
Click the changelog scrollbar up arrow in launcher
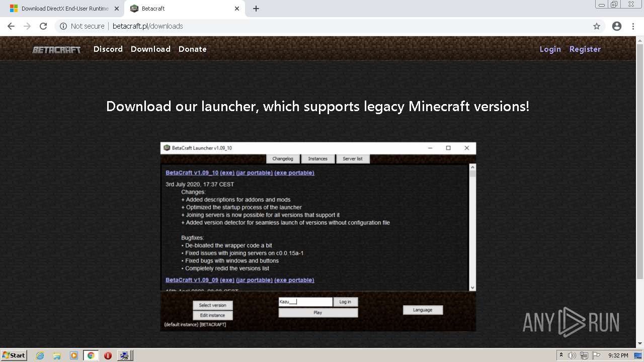[472, 167]
